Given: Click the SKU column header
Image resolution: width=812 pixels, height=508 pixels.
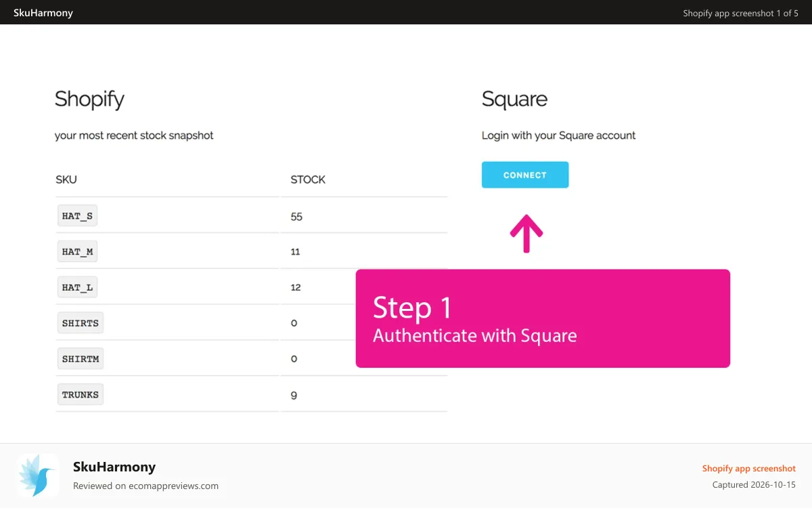Looking at the screenshot, I should pos(66,179).
